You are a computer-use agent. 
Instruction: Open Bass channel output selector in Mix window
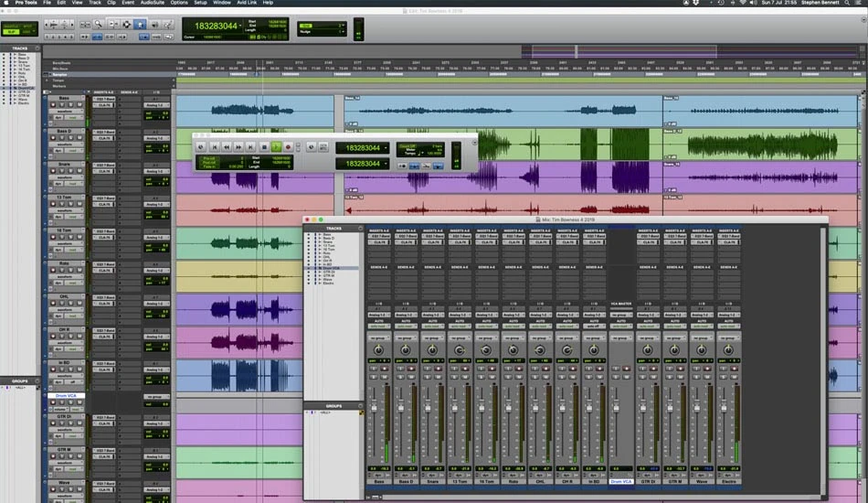click(x=379, y=315)
